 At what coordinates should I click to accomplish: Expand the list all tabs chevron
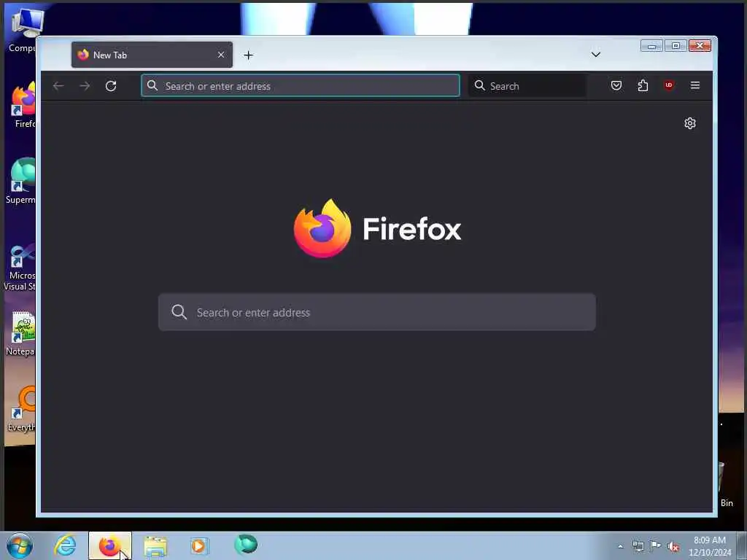(x=595, y=55)
